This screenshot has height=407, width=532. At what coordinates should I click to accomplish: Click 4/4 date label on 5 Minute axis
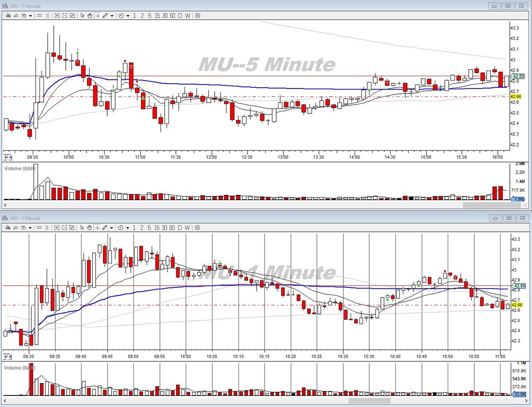click(x=8, y=157)
